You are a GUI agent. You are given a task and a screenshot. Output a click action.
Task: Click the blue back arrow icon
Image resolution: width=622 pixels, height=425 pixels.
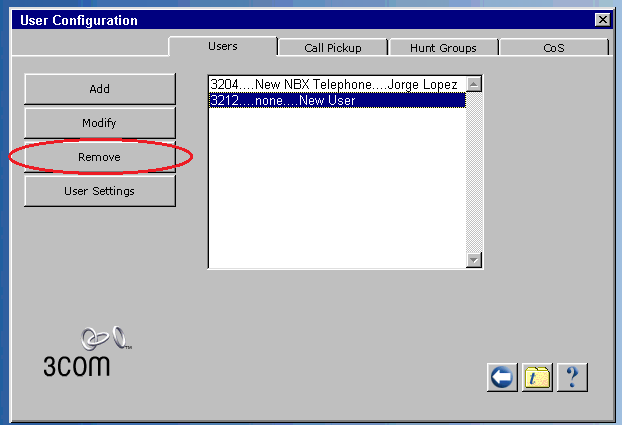pos(502,377)
